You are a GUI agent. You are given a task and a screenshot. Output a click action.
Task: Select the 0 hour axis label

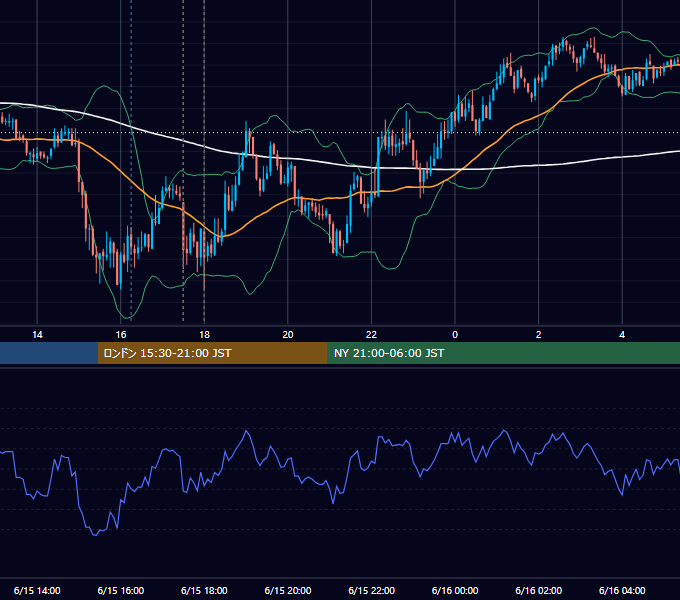point(455,335)
